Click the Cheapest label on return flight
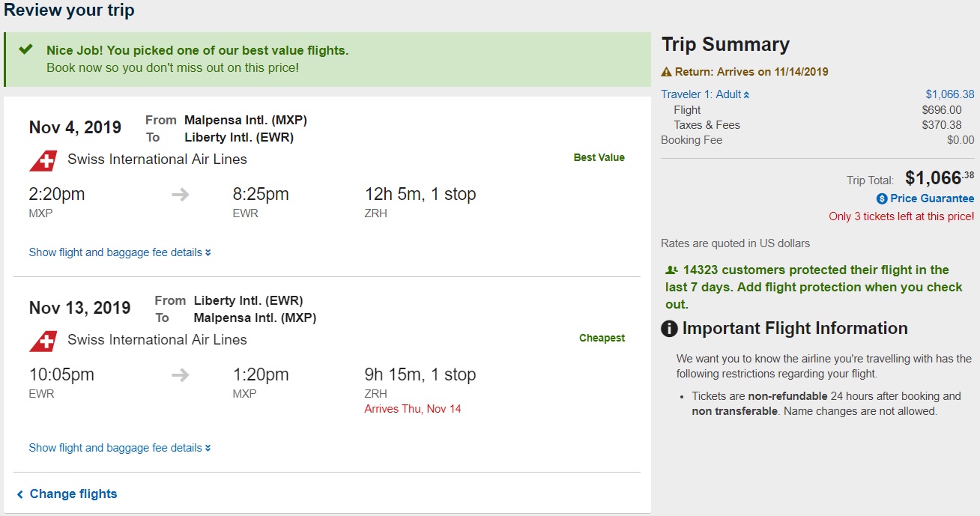Screen dimensions: 980x516 [x=602, y=339]
